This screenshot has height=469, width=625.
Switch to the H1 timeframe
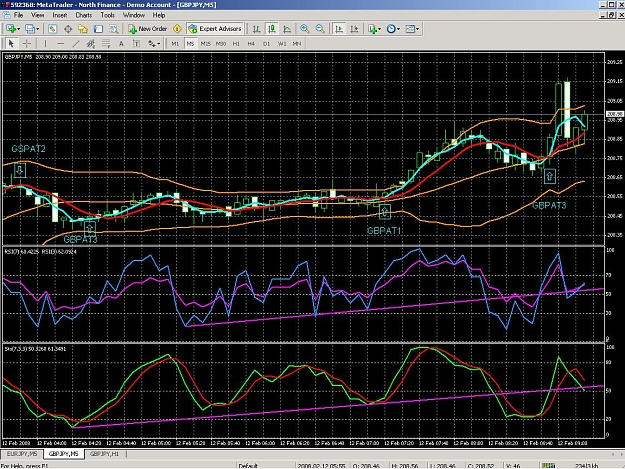[236, 43]
